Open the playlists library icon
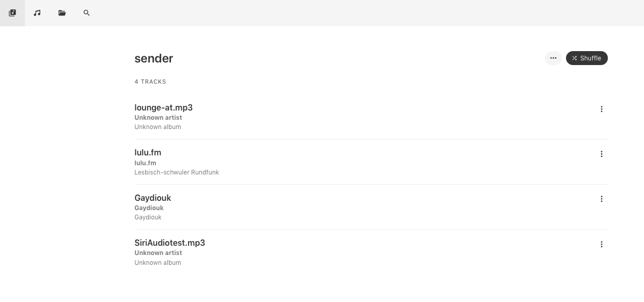This screenshot has height=302, width=644. click(x=12, y=13)
